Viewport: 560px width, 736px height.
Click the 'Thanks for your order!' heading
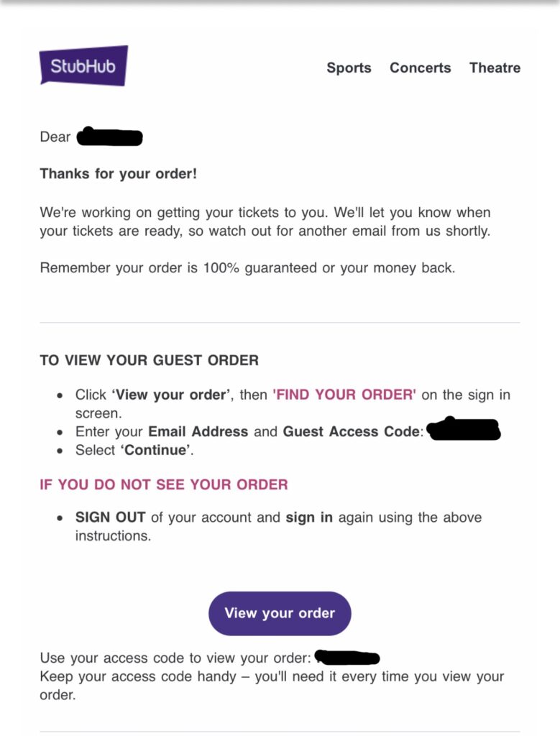(118, 175)
